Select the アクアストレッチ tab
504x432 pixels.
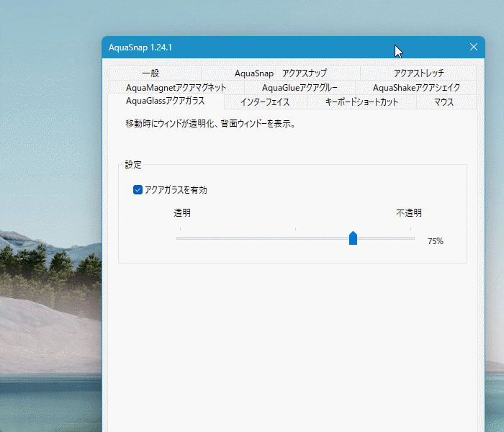[x=418, y=73]
